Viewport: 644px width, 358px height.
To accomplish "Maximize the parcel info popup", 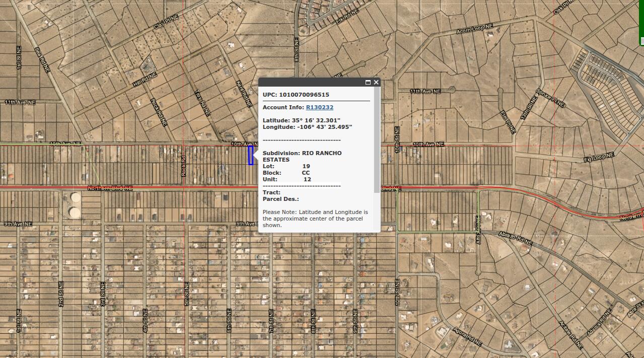I will click(x=368, y=83).
